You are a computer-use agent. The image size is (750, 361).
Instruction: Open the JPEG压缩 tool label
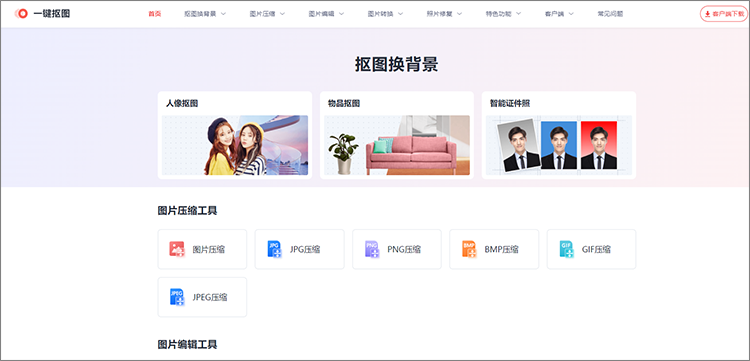click(210, 297)
